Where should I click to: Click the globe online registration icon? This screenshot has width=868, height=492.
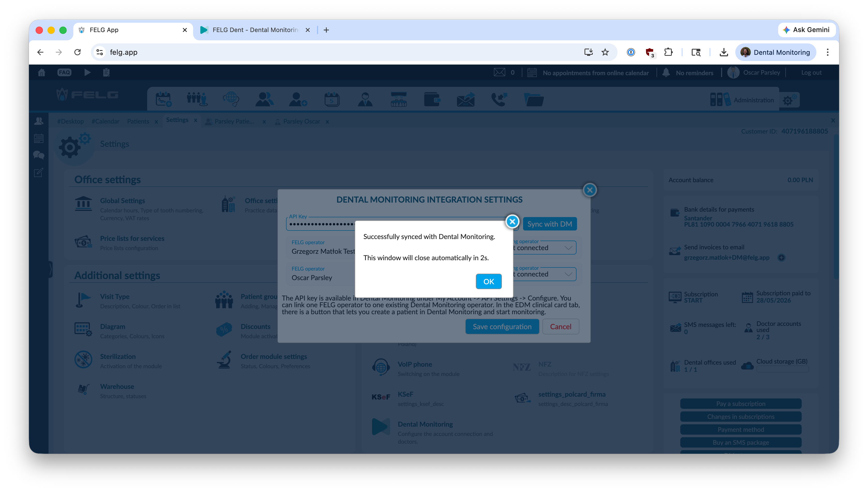click(x=231, y=99)
